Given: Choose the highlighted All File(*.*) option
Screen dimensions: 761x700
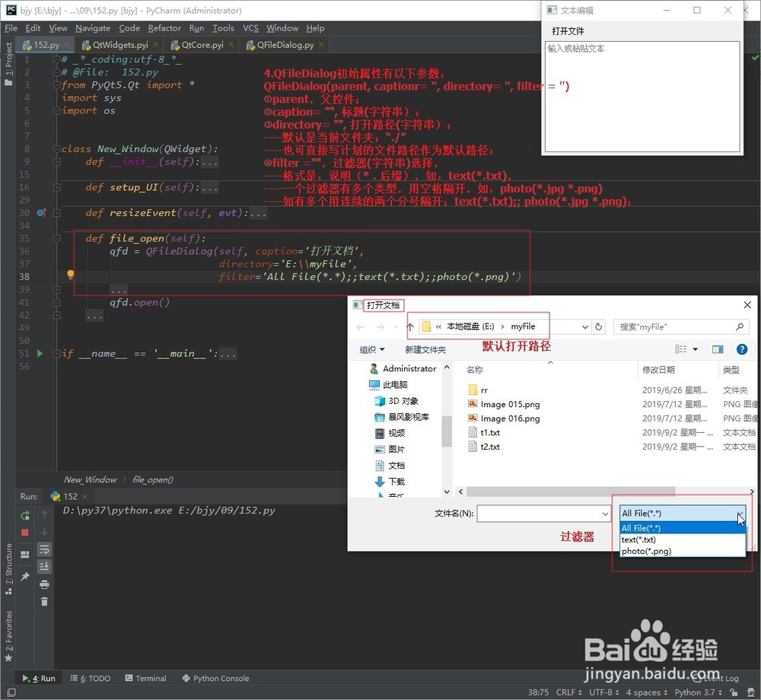Looking at the screenshot, I should click(x=683, y=528).
